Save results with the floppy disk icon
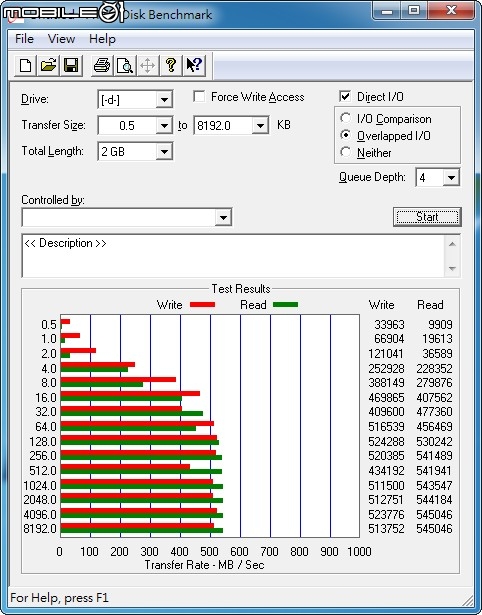The height and width of the screenshot is (615, 482). (x=71, y=65)
